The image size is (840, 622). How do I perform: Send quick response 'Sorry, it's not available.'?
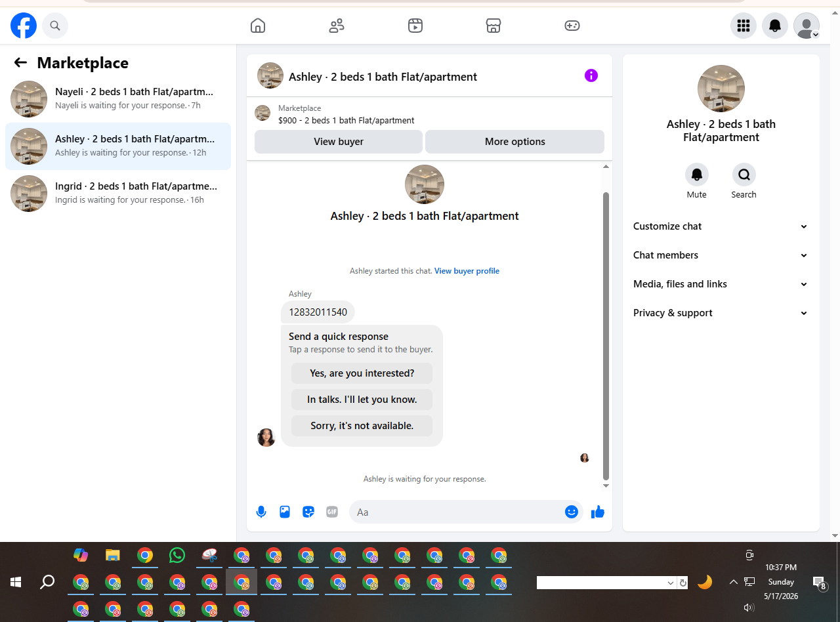pos(362,426)
